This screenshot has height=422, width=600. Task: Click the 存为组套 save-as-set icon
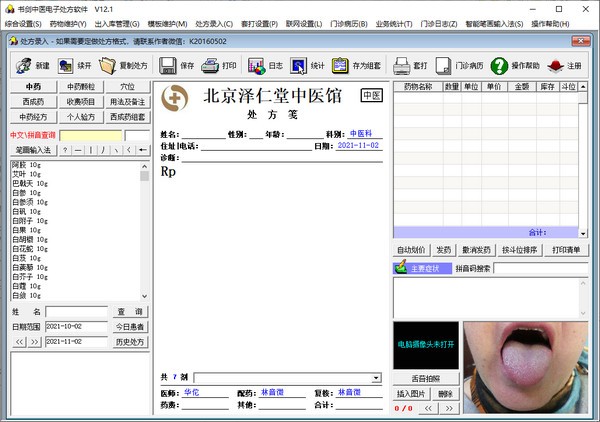[x=341, y=65]
